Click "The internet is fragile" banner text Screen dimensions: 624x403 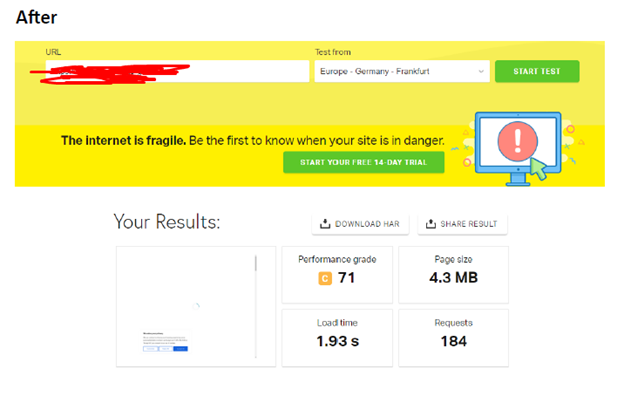124,140
